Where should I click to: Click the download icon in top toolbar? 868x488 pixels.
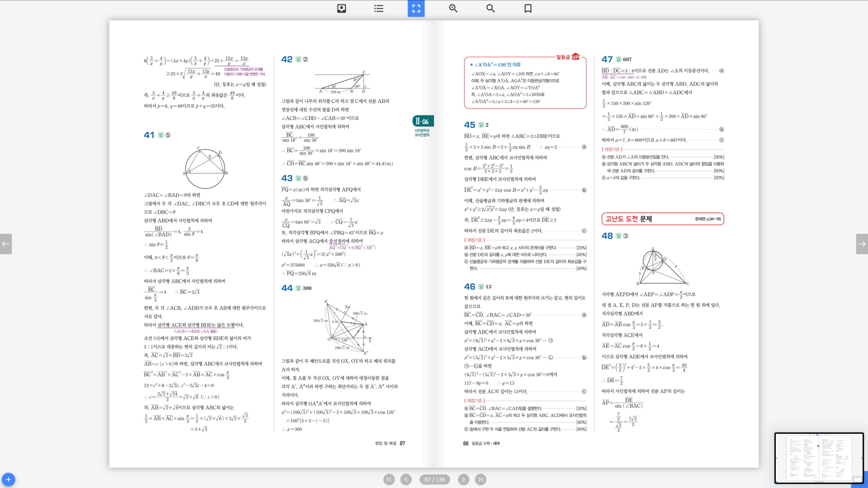342,8
